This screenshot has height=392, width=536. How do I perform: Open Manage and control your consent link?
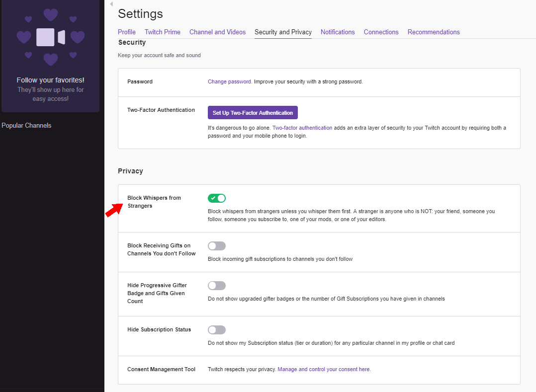click(323, 369)
